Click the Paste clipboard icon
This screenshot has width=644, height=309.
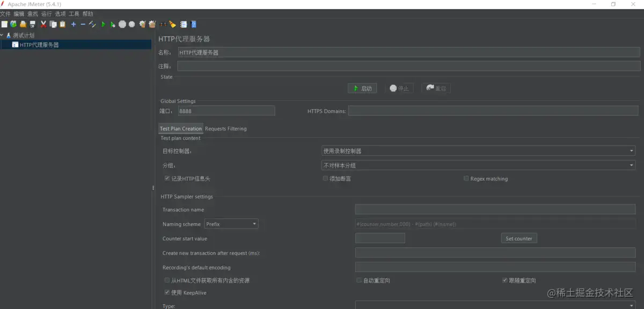tap(62, 24)
